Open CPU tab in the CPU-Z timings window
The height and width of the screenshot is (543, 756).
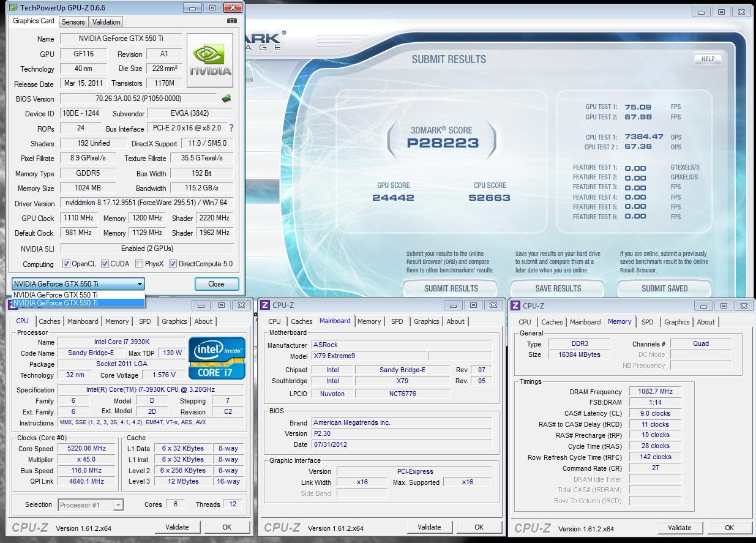(525, 322)
